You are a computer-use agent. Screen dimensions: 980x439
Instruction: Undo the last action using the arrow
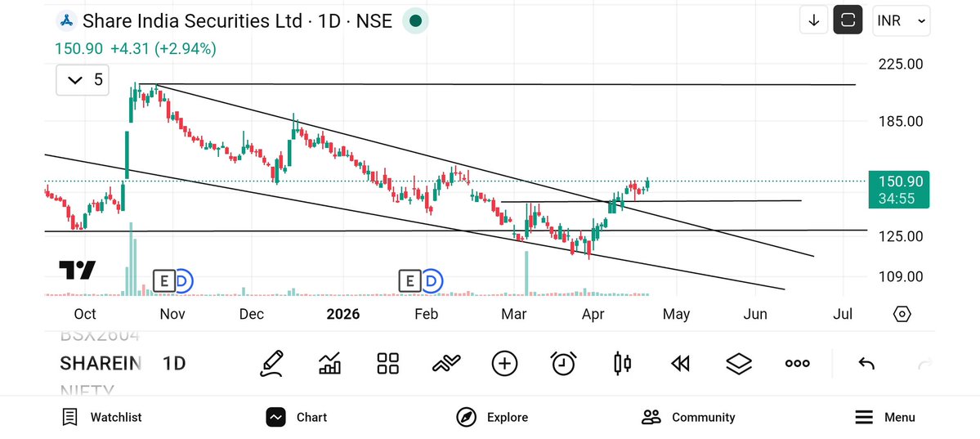[x=866, y=363]
